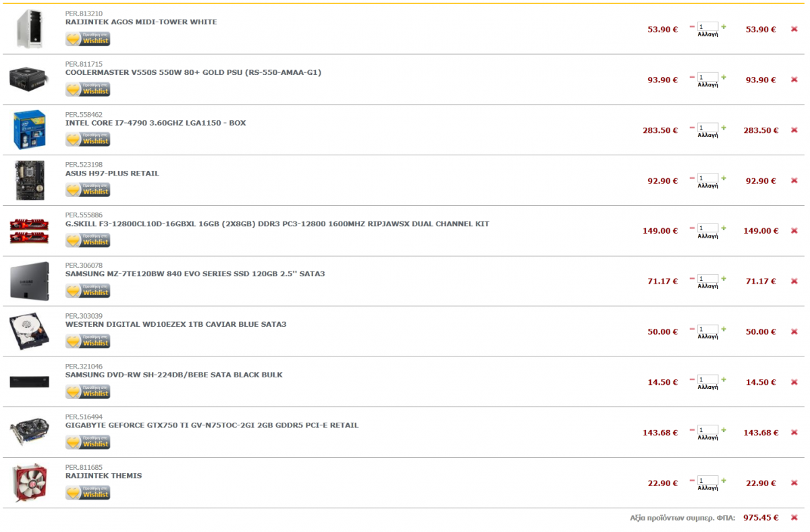Screen dimensions: 810x532
Task: Increase quantity of G.SKILL 16GB RAM kit
Action: 724,228
